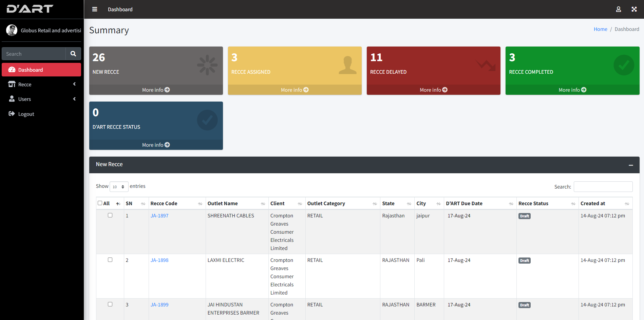Collapse the New Recce panel minus icon

point(630,165)
